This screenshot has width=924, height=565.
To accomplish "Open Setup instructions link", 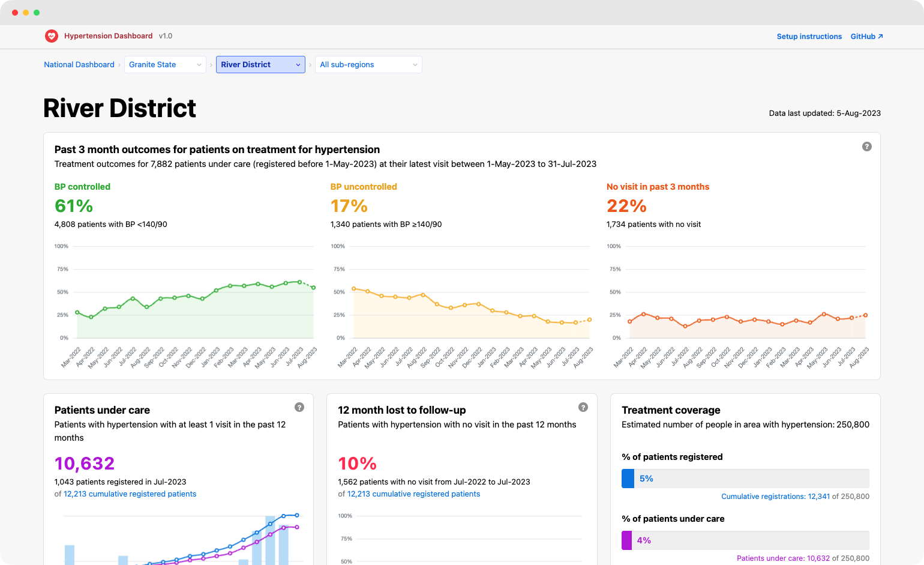I will click(x=809, y=37).
